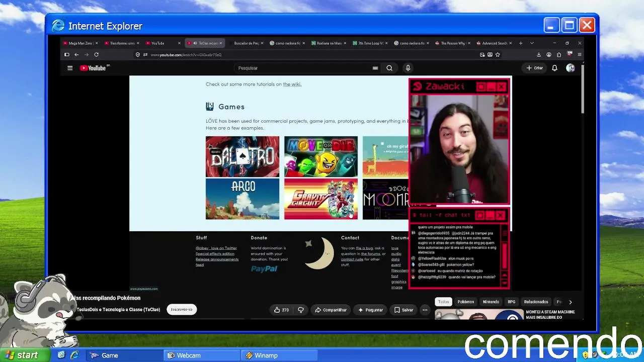
Task: Open YouTube notifications bell
Action: click(x=554, y=68)
